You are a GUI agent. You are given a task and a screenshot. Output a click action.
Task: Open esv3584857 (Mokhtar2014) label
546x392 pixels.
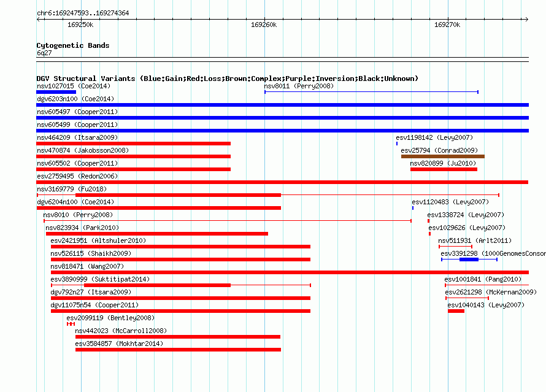119,344
